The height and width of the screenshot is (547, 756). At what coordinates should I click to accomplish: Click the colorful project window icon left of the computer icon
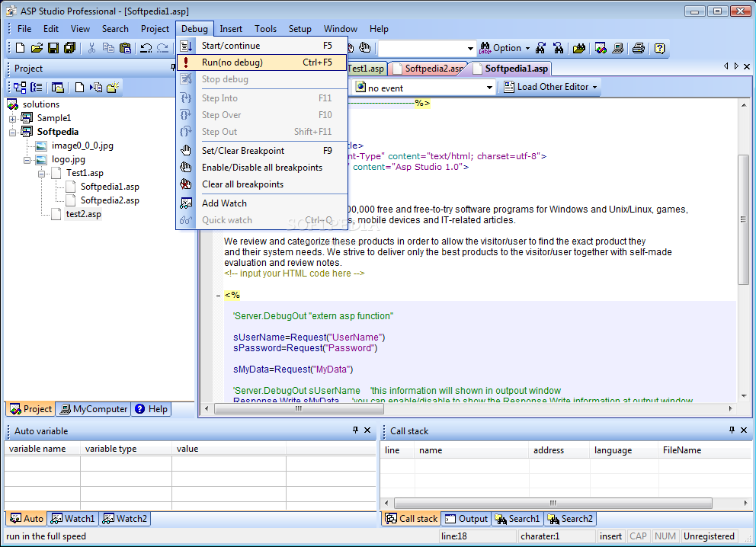601,48
